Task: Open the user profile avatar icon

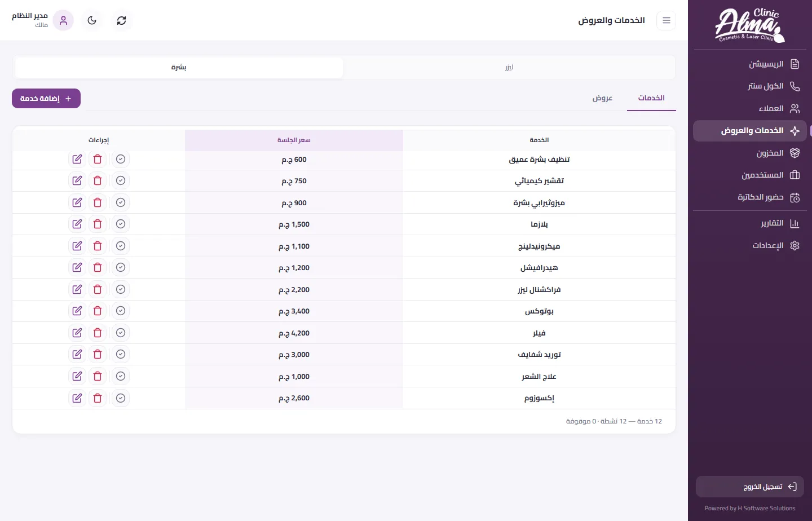Action: [63, 20]
